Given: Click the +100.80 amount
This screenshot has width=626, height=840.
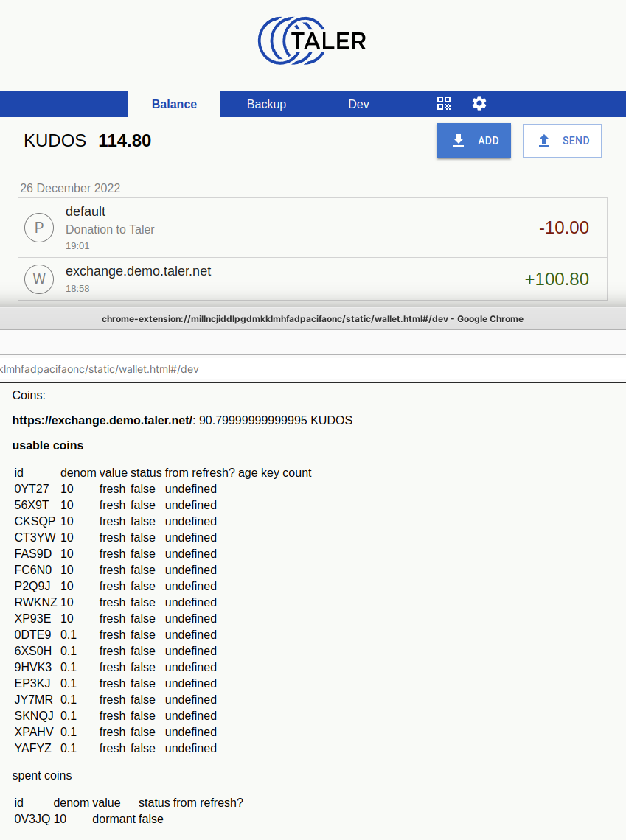Looking at the screenshot, I should (557, 279).
